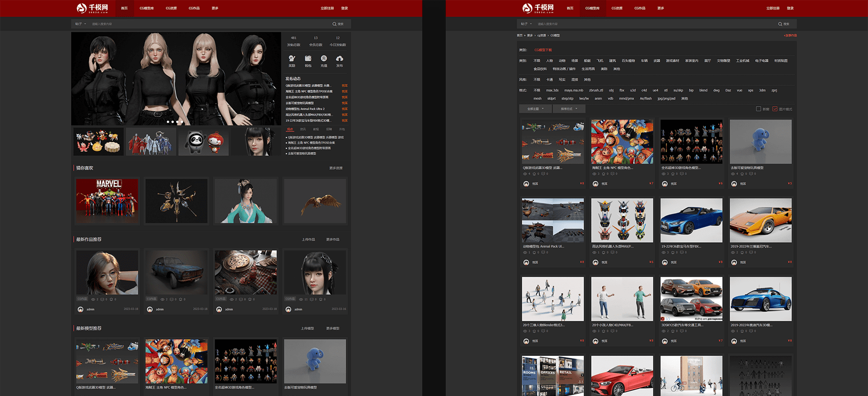
Task: Click author avatar under 19-22年36款宝马 card
Action: pyautogui.click(x=665, y=262)
